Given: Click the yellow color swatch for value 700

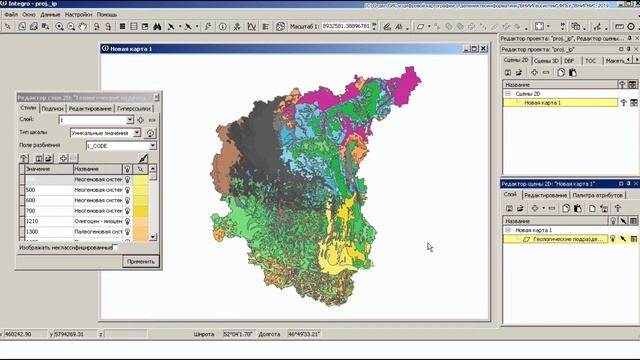Looking at the screenshot, I should click(140, 211).
